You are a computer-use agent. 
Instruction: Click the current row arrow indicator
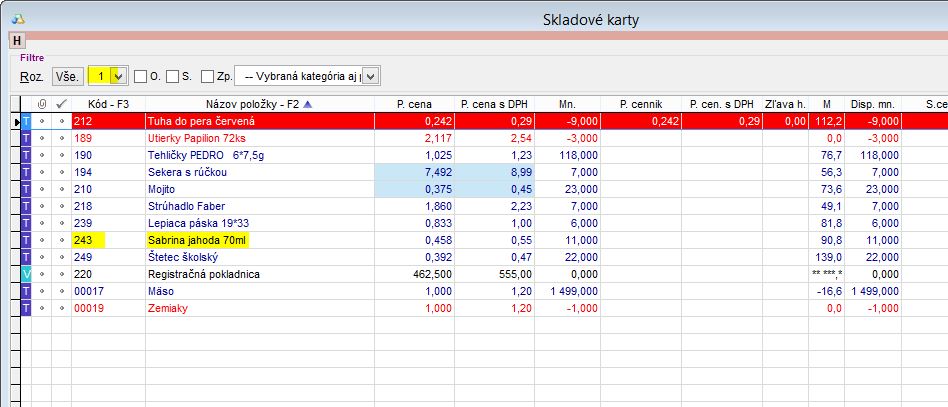[x=15, y=121]
